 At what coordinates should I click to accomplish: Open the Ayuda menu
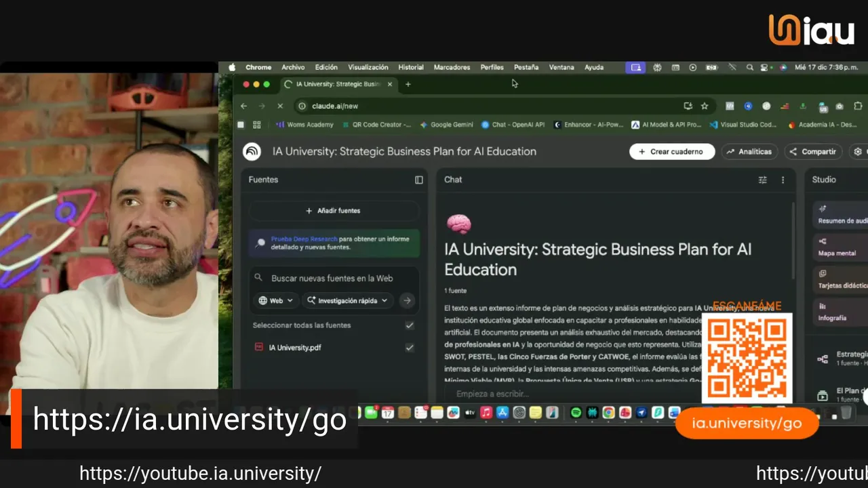click(x=594, y=67)
